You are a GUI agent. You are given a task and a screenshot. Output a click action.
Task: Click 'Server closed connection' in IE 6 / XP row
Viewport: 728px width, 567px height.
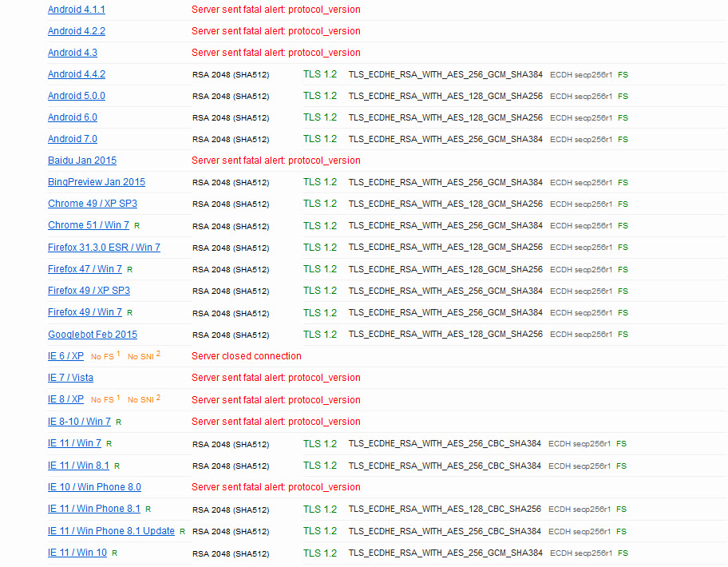tap(247, 356)
